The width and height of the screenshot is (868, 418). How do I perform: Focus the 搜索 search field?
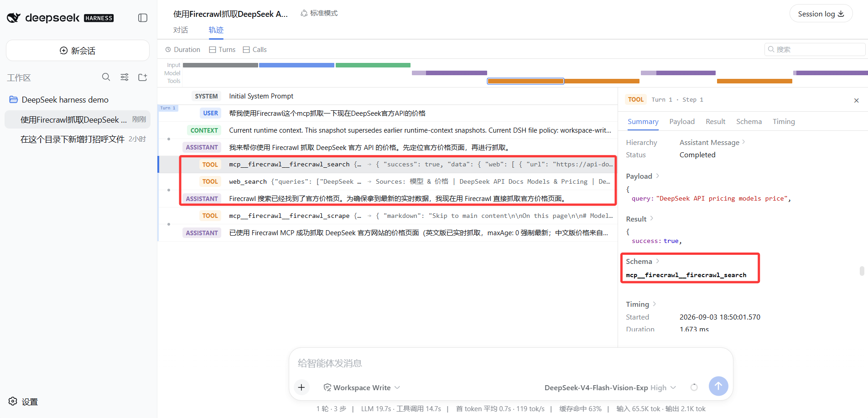point(815,49)
